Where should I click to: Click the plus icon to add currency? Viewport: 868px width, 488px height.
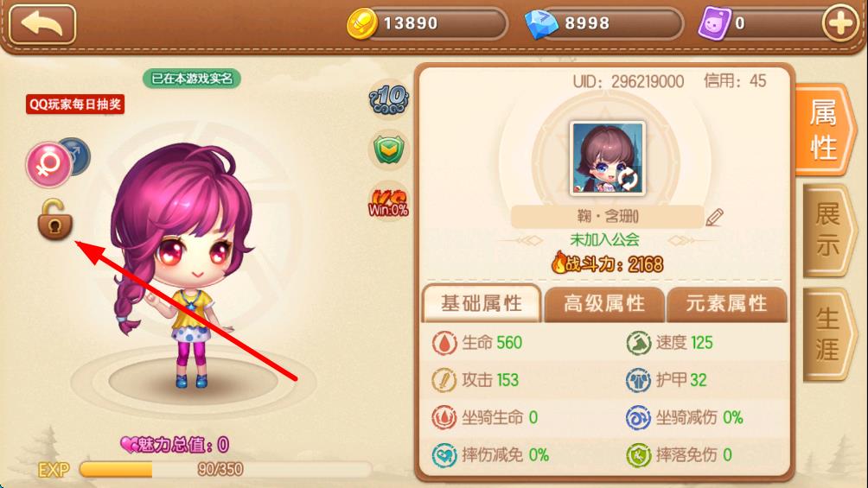pos(840,24)
